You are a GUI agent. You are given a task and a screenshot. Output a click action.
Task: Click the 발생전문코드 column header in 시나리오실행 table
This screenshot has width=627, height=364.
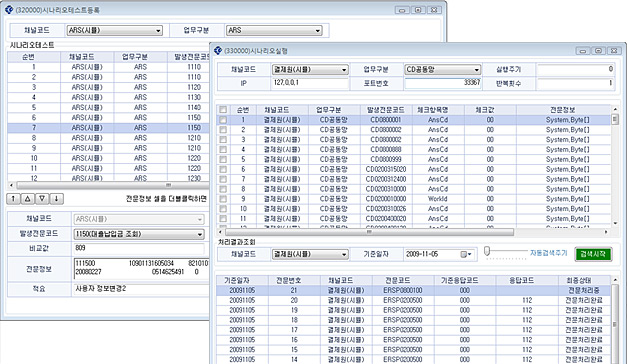click(x=385, y=110)
